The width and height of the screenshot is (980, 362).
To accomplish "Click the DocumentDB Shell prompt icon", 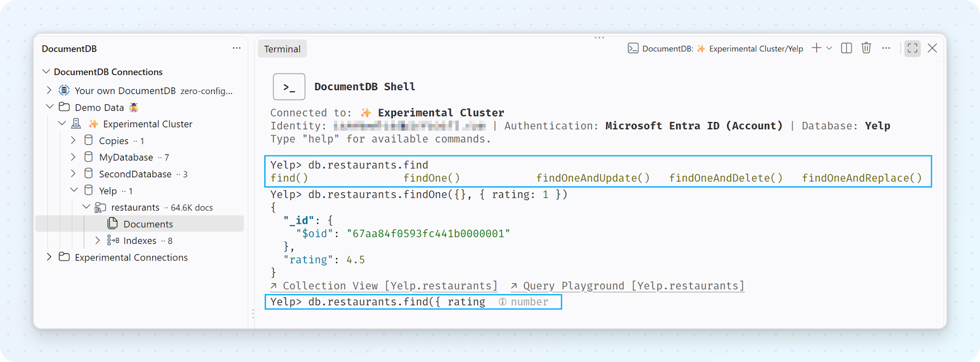I will 289,87.
